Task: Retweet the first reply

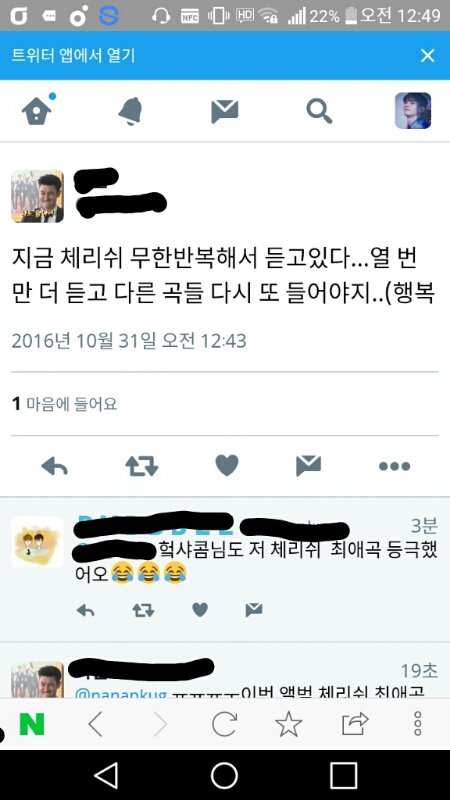Action: 143,610
